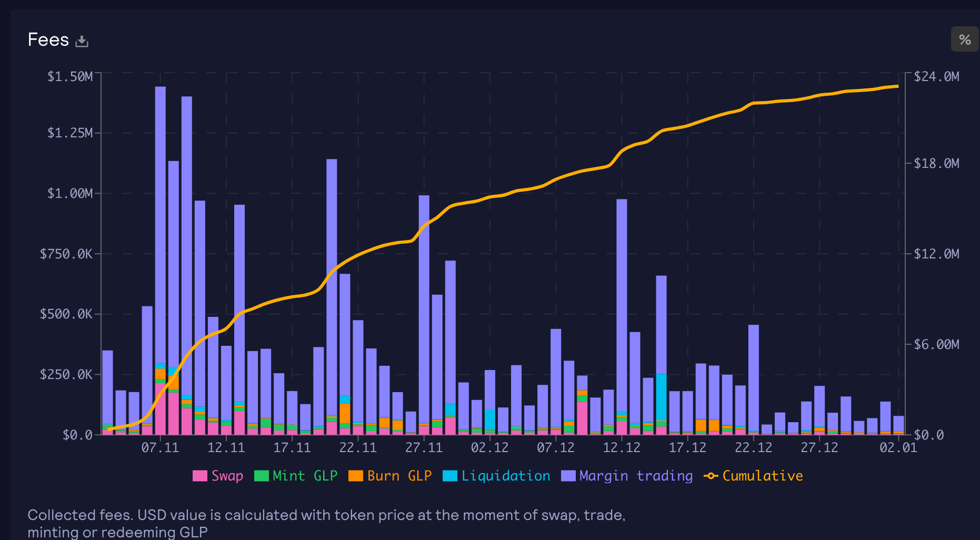
Task: Click the 22.11 x-axis date label
Action: pyautogui.click(x=358, y=448)
